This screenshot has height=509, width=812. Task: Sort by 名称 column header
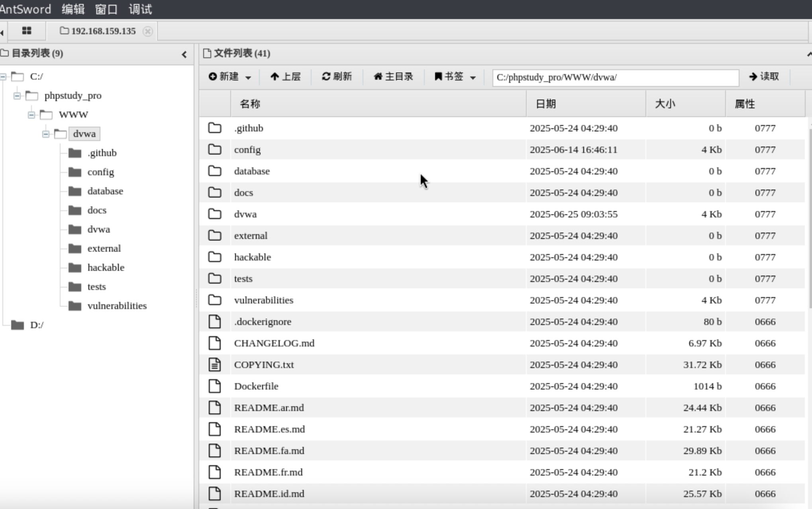point(379,104)
